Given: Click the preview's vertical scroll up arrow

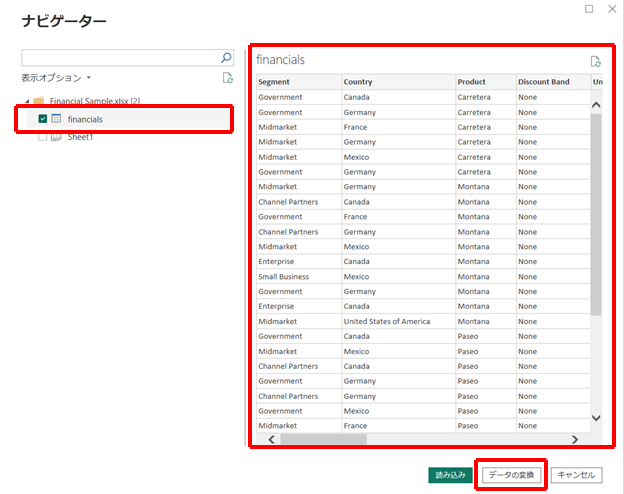Looking at the screenshot, I should 597,104.
